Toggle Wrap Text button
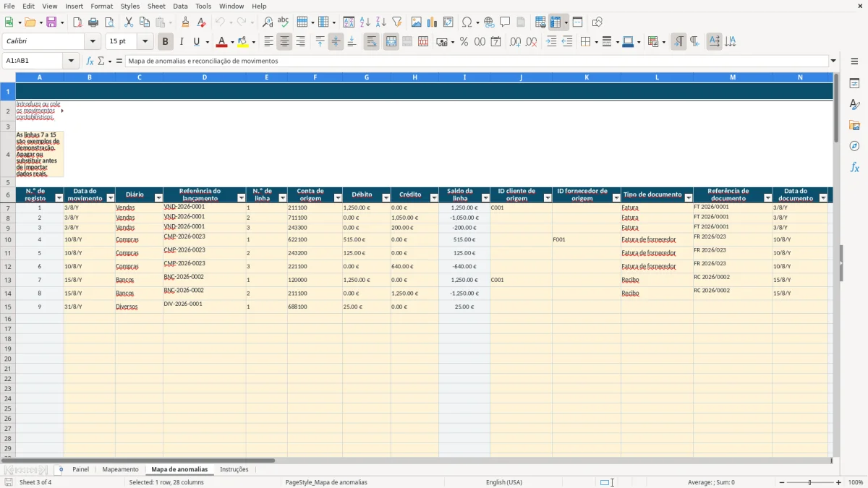 371,42
